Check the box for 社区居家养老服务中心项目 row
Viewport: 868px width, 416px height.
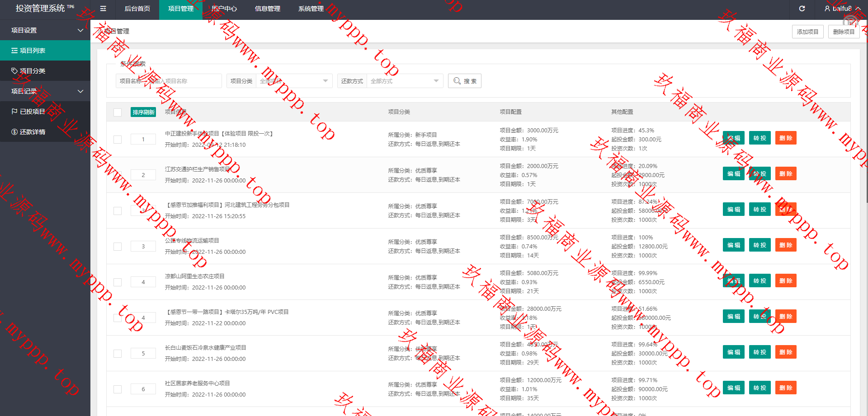118,389
